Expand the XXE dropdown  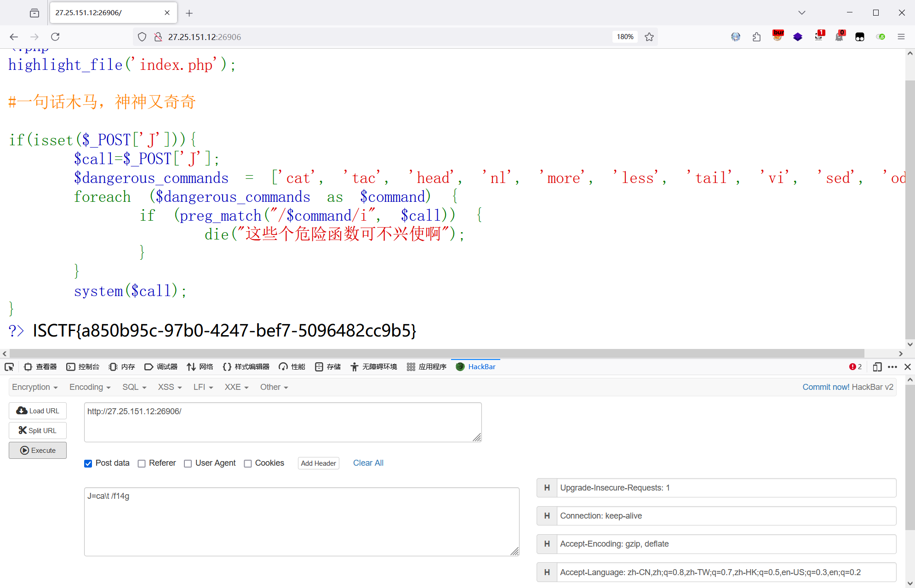coord(236,387)
